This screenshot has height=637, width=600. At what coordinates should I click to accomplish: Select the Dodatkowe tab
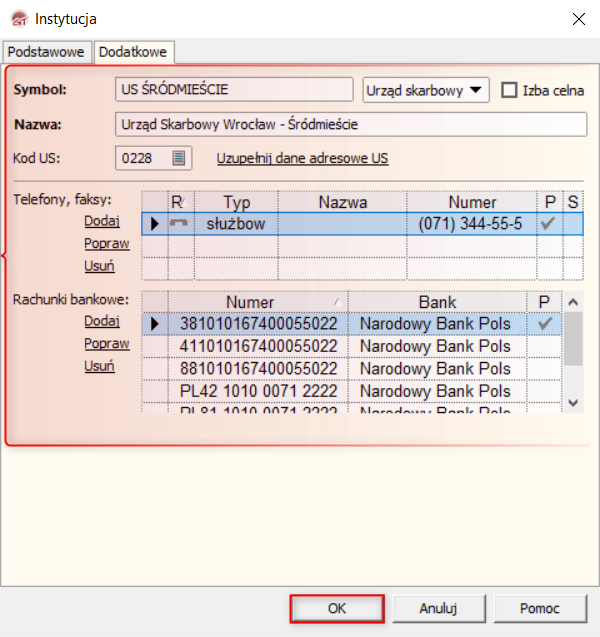point(133,52)
